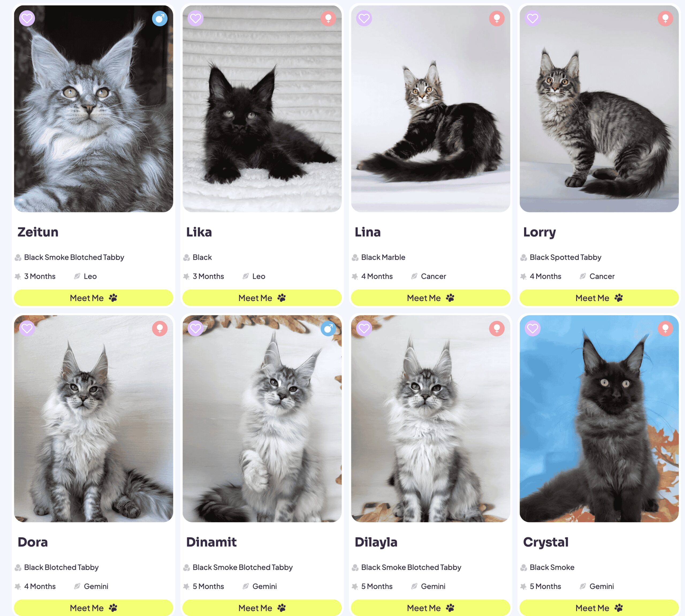Click the male gender icon on Zeitun
The width and height of the screenshot is (685, 616).
click(x=160, y=18)
